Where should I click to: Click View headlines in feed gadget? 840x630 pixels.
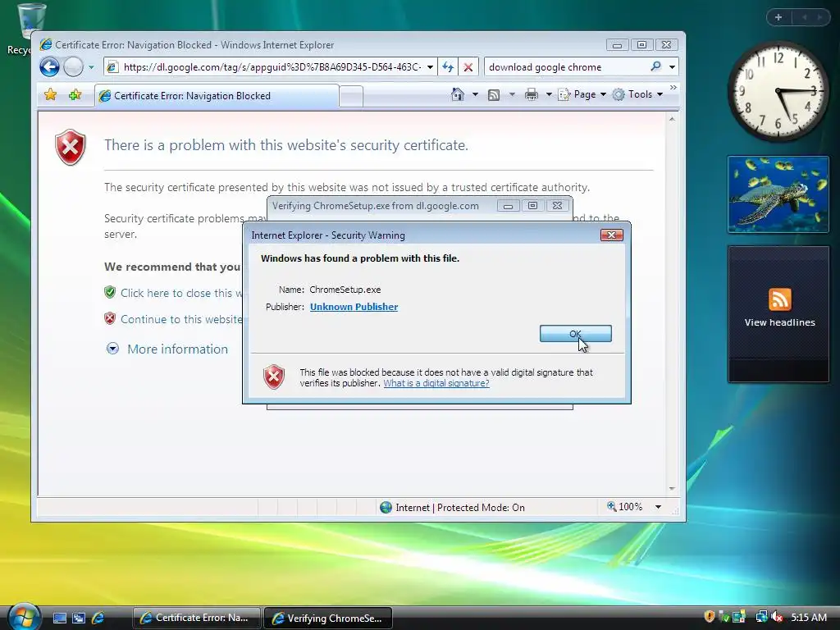pos(779,322)
